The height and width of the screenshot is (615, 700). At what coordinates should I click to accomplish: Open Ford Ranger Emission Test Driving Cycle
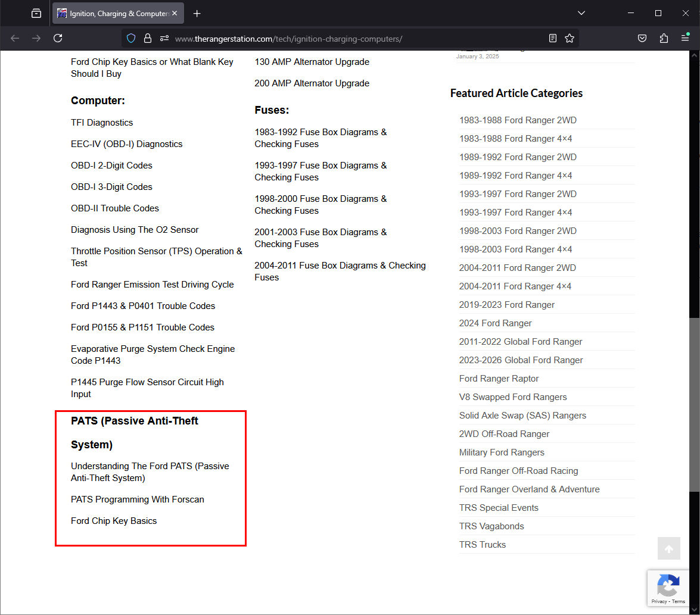[x=153, y=285]
